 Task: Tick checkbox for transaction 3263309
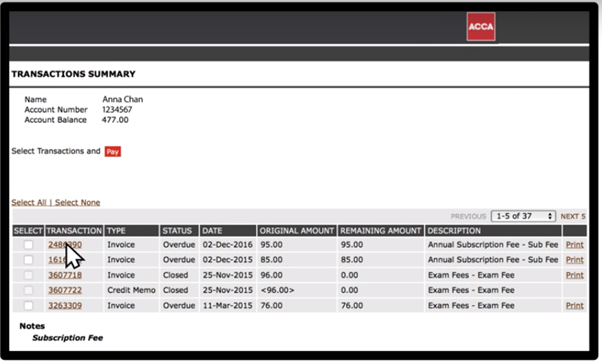(x=28, y=306)
